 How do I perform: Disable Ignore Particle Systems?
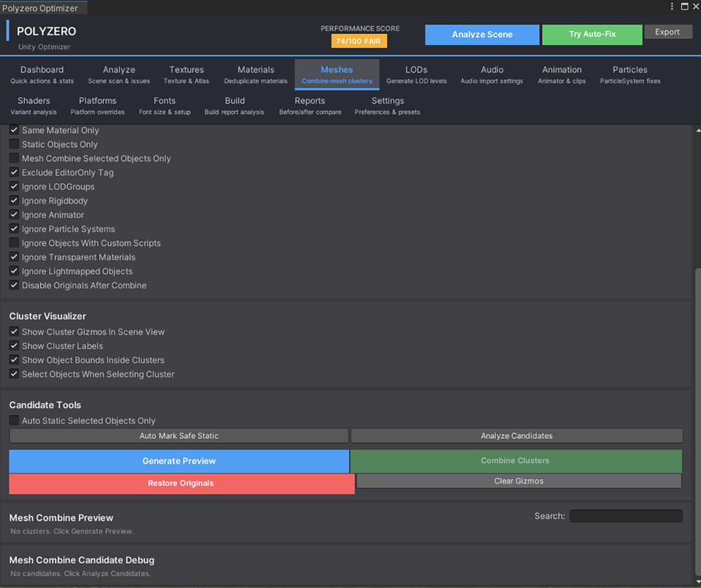(x=14, y=229)
